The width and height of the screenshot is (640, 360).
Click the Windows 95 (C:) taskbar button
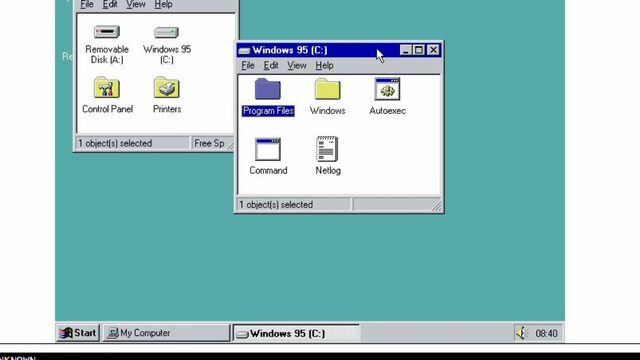tap(296, 333)
